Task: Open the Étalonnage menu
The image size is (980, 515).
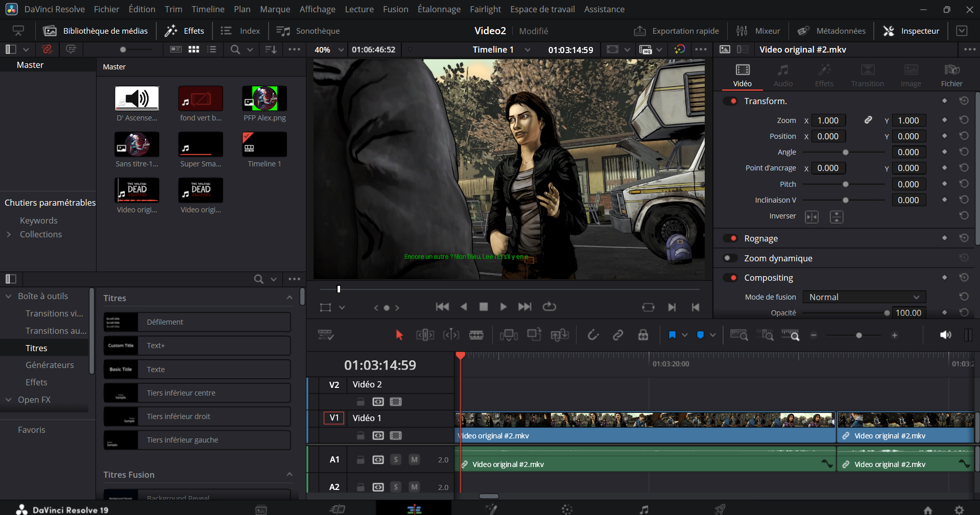Action: [439, 9]
